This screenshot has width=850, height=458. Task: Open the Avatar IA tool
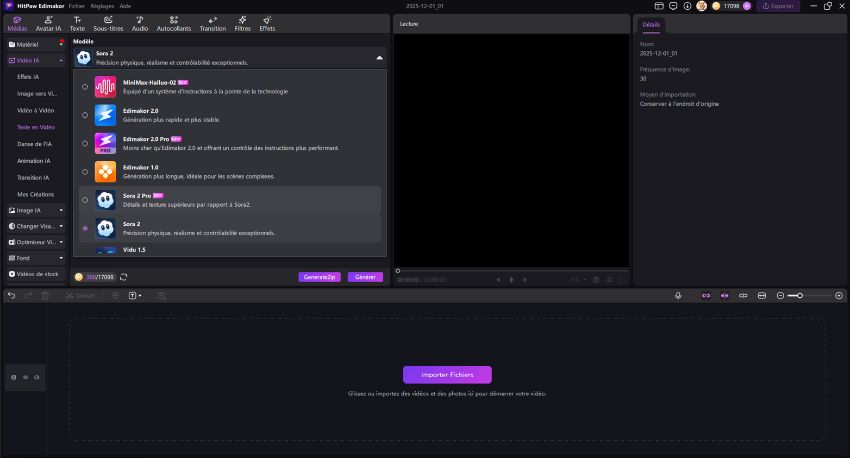tap(48, 24)
